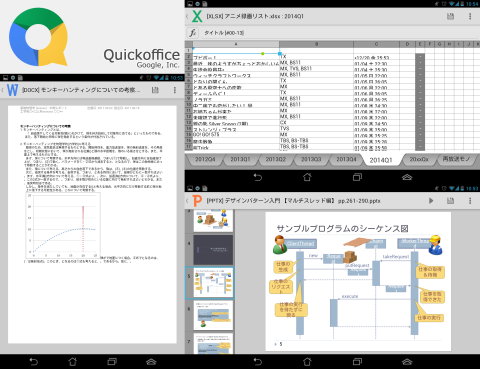
Task: Tap Home in PPTX screen navigation bar
Action: [x=307, y=362]
